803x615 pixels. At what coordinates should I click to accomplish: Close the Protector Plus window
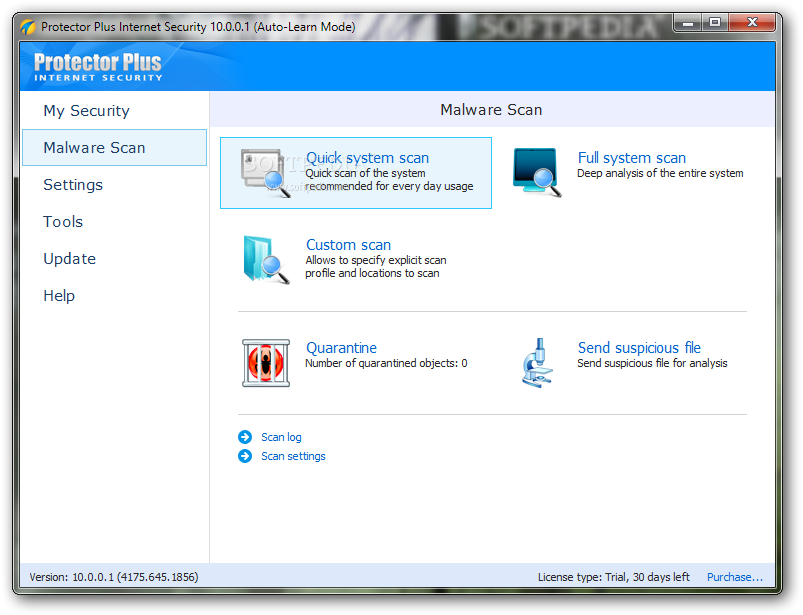752,23
